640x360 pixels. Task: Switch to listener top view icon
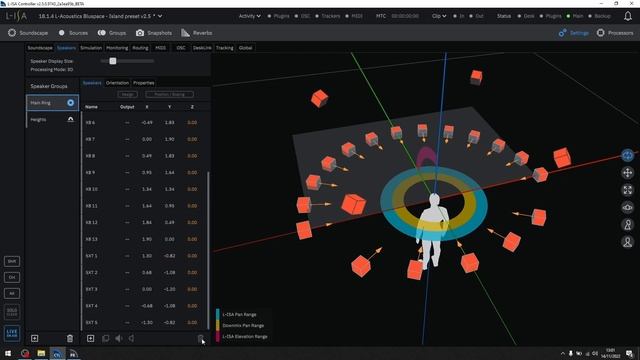click(x=627, y=224)
